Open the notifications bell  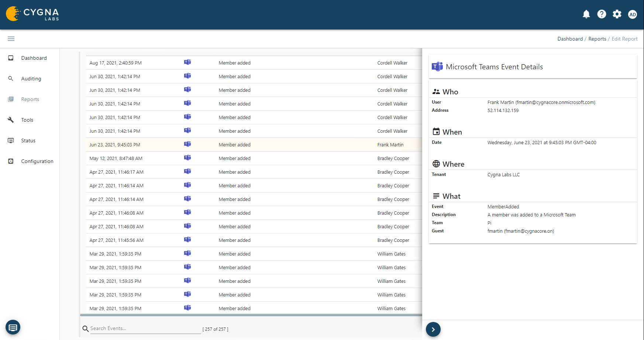click(586, 14)
